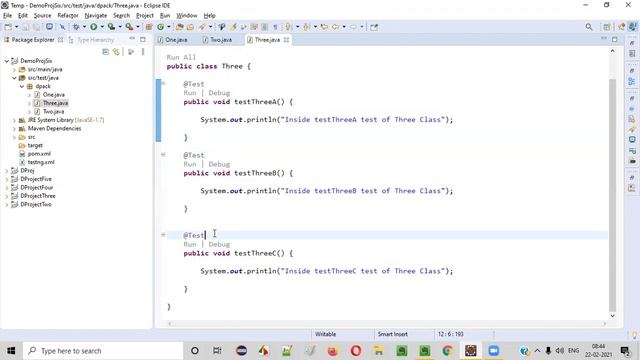Fold the testThreeA method using margin toggle

coord(163,83)
